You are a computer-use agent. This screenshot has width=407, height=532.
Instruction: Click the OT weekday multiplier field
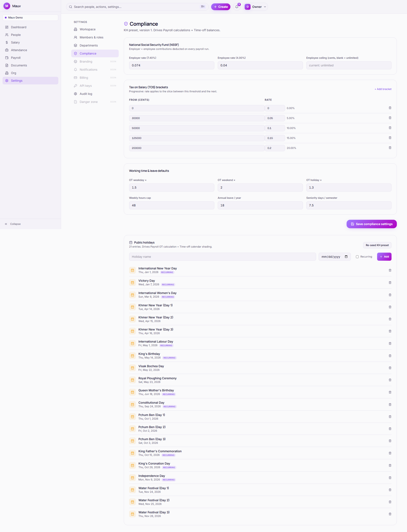pyautogui.click(x=171, y=188)
